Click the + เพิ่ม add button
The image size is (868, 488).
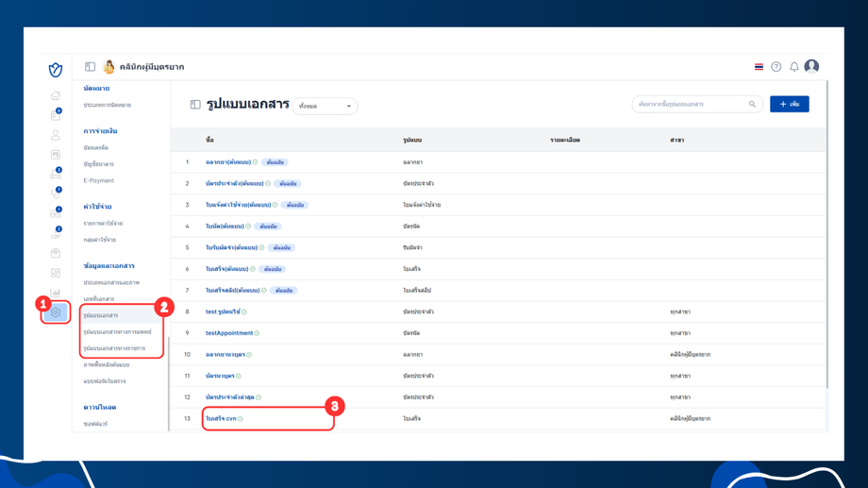coord(790,104)
